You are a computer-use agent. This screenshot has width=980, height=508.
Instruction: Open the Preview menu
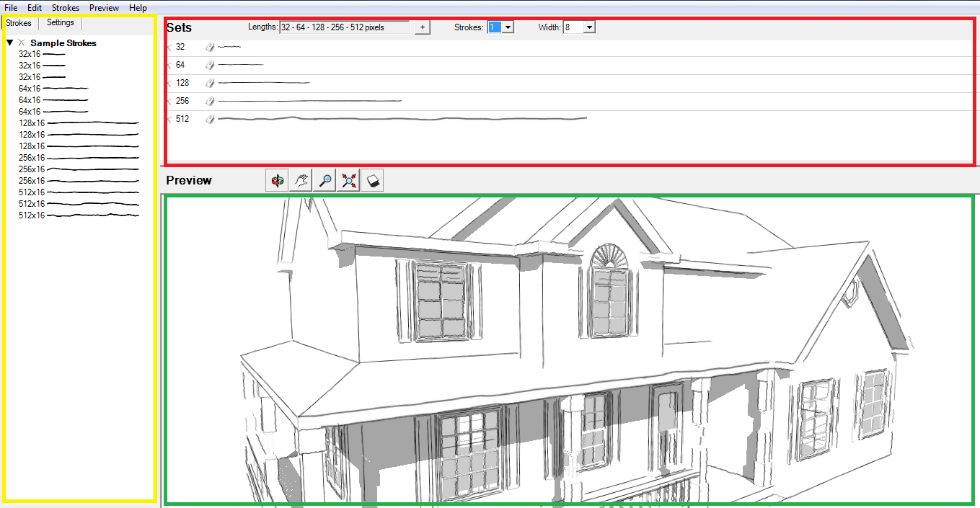104,7
